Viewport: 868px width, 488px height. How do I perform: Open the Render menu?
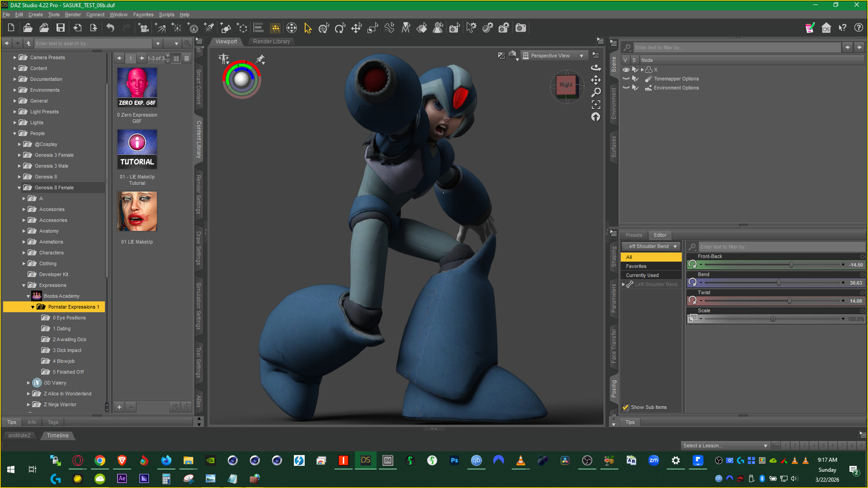(x=72, y=14)
